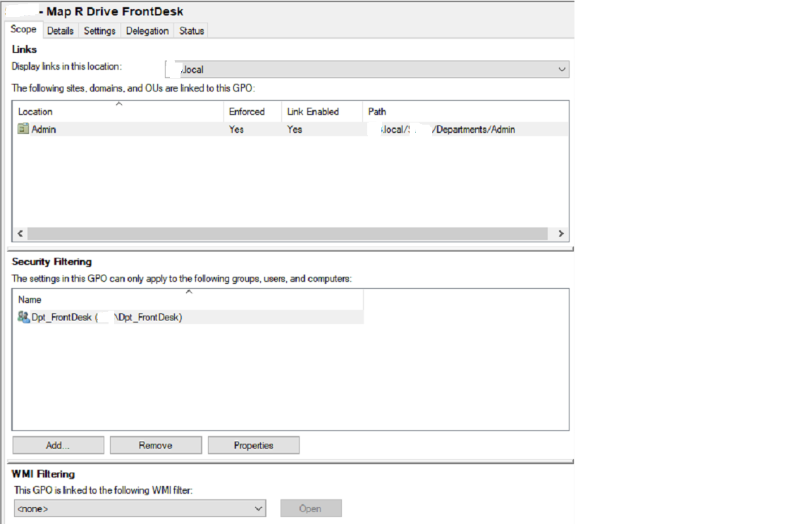This screenshot has height=524, width=812.
Task: Click the Add button under Security Filtering
Action: 57,444
